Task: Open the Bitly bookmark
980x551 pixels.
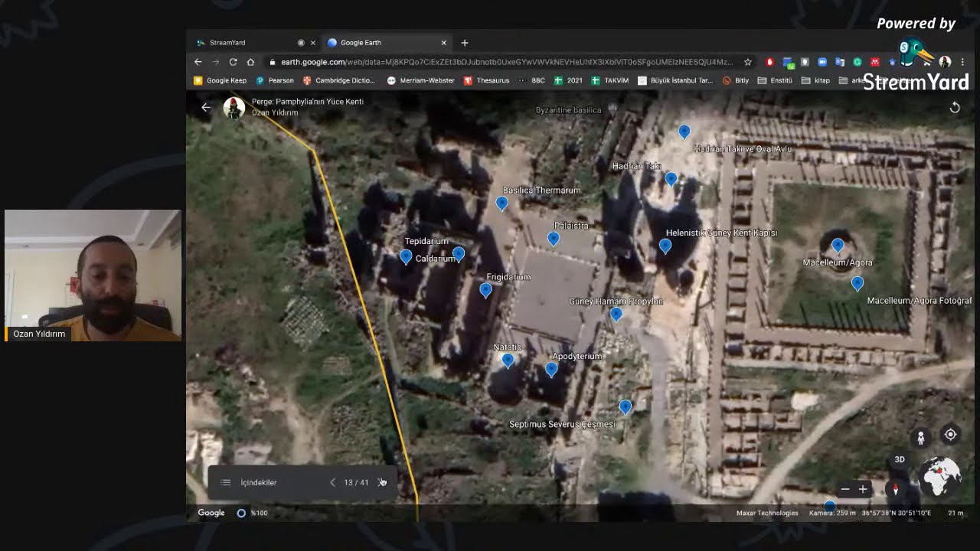Action: [x=736, y=80]
